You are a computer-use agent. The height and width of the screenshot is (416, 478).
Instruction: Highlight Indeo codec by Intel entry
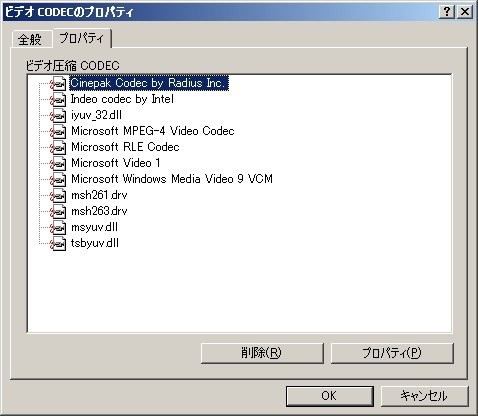coord(122,99)
